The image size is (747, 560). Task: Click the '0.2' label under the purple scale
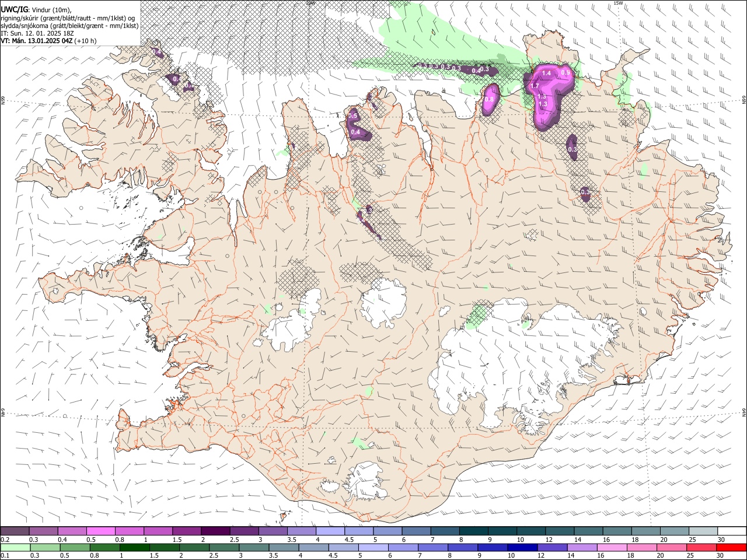coord(5,540)
